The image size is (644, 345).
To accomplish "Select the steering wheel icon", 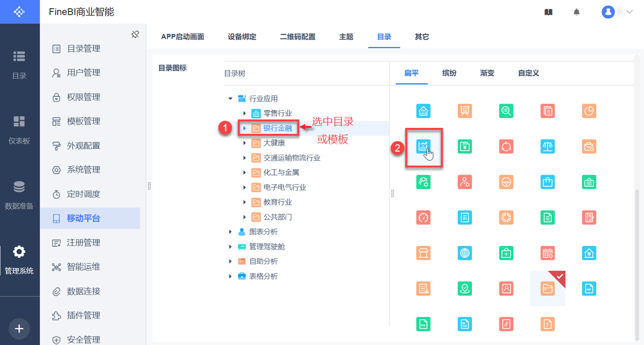I will (x=506, y=182).
